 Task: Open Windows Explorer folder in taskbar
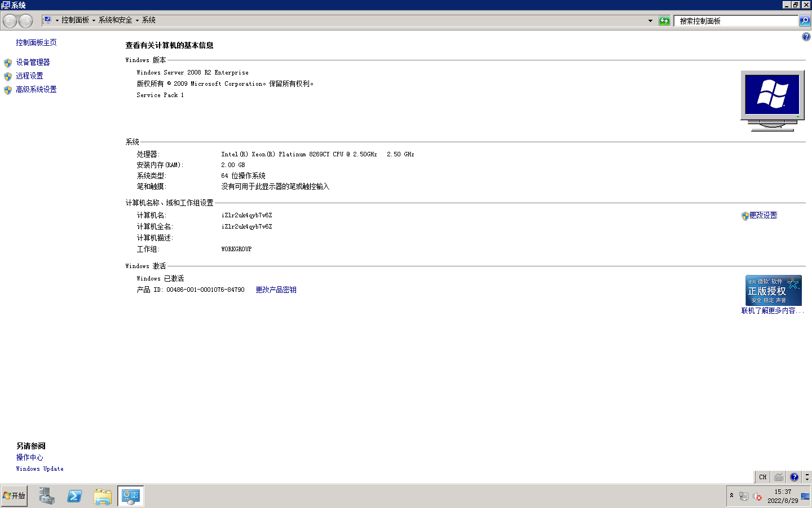pyautogui.click(x=103, y=496)
